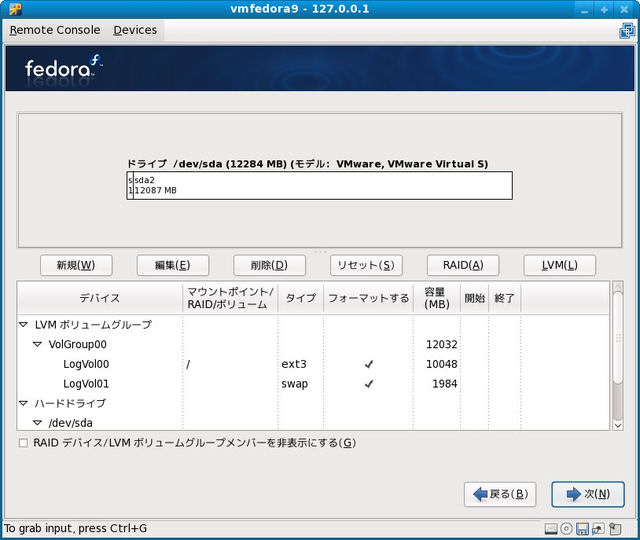Click the RAID(A) button

463,265
